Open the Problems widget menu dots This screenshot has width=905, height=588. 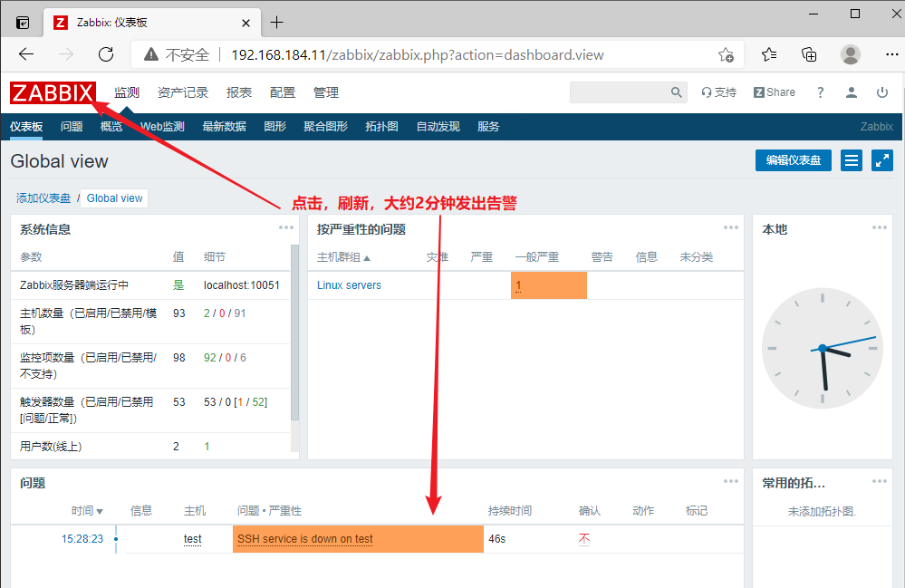coord(731,481)
